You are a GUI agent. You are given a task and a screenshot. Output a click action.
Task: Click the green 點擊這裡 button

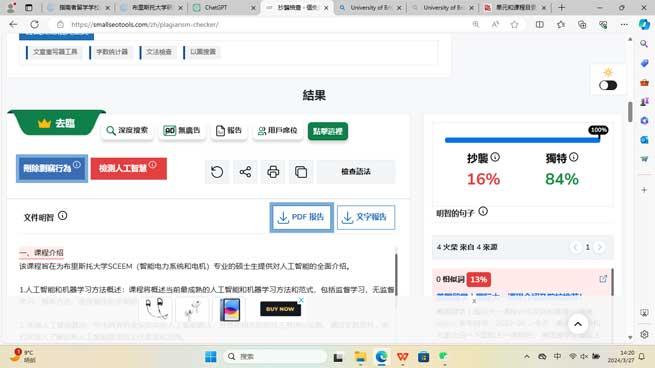(x=328, y=131)
